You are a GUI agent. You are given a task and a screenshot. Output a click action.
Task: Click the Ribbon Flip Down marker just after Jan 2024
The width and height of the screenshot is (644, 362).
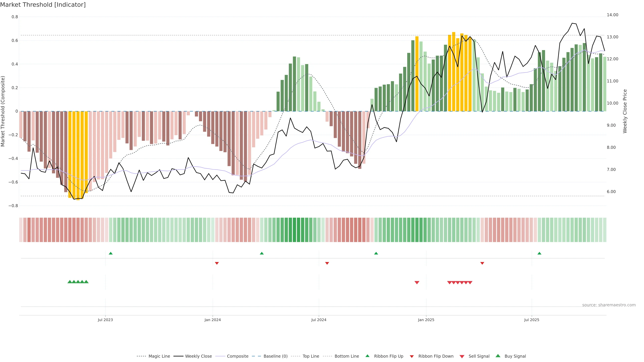tap(217, 263)
